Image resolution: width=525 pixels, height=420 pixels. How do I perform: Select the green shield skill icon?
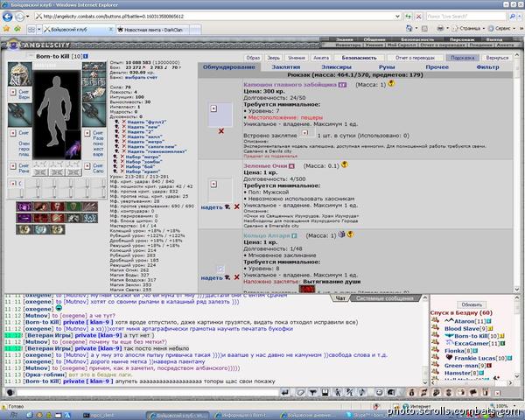click(x=73, y=206)
